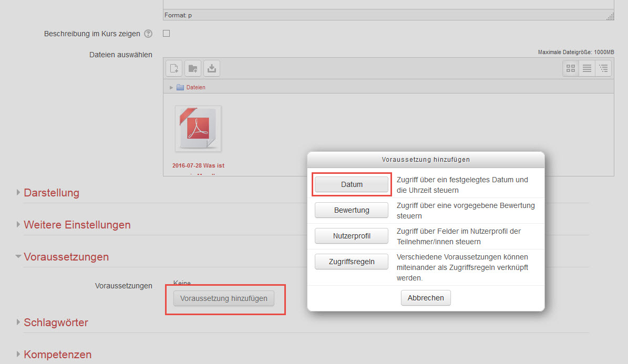Switch file manager to tree view
The image size is (628, 364).
[603, 68]
